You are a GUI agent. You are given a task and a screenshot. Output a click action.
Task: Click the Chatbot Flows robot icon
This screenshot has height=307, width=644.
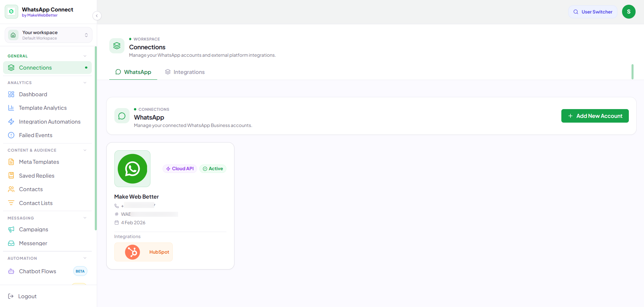11,271
